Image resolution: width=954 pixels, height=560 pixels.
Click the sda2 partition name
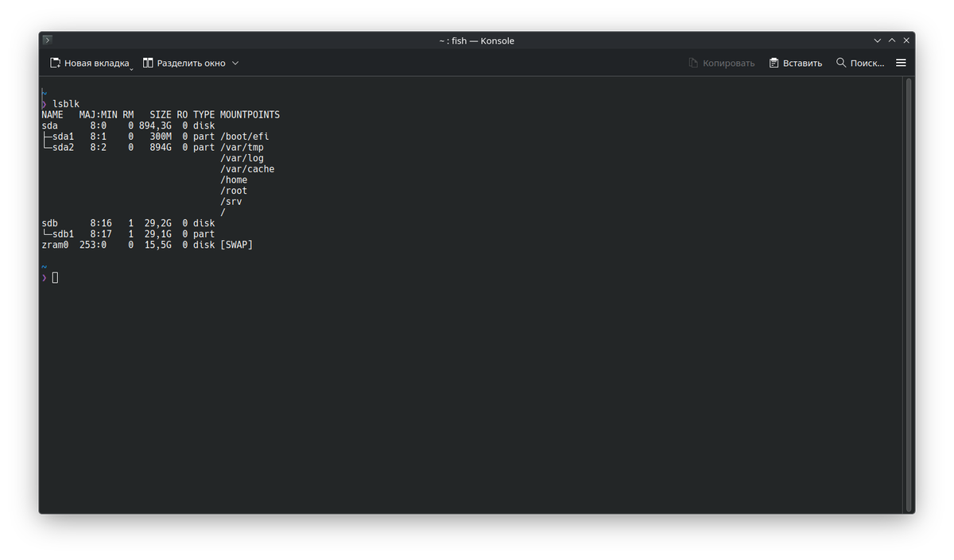click(x=63, y=148)
